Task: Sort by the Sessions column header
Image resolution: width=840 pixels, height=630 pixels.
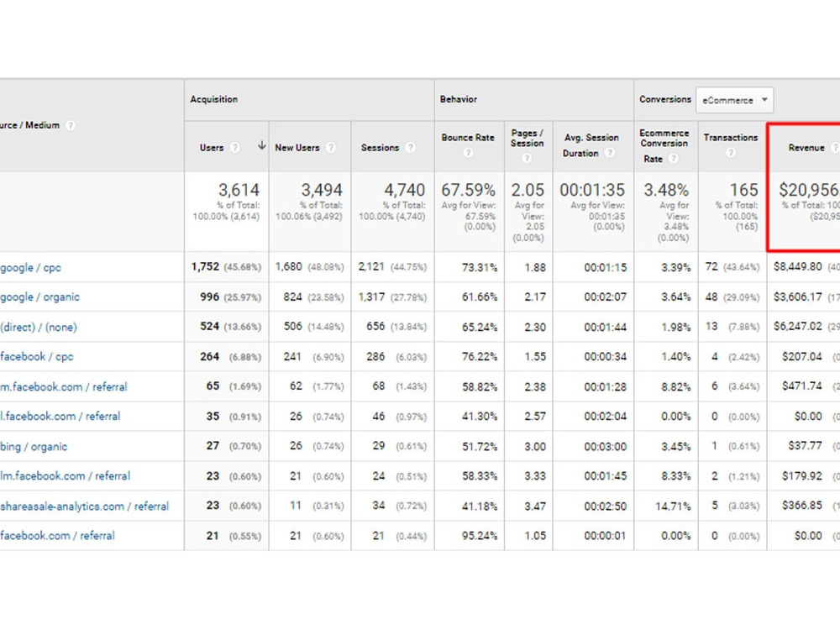Action: pos(380,147)
